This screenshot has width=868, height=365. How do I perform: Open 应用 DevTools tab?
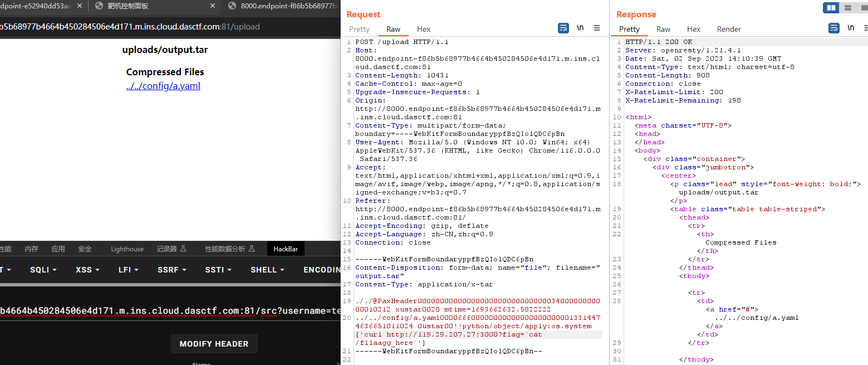[58, 249]
